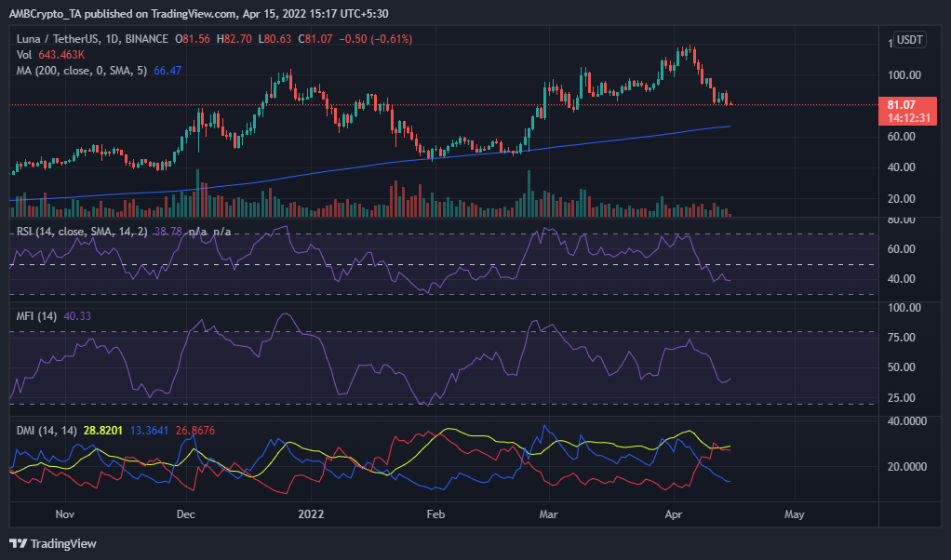This screenshot has height=560, width=951.
Task: Click the May label on time axis
Action: 794,513
